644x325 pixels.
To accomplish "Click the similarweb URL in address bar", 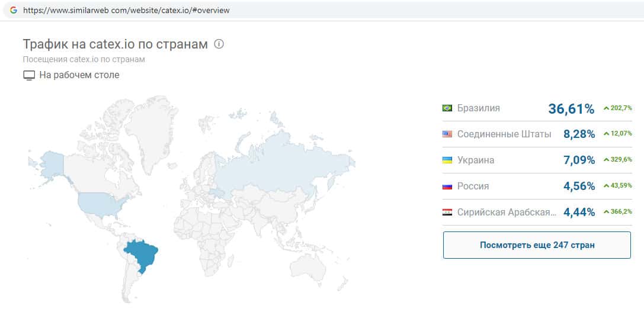I will (x=126, y=11).
